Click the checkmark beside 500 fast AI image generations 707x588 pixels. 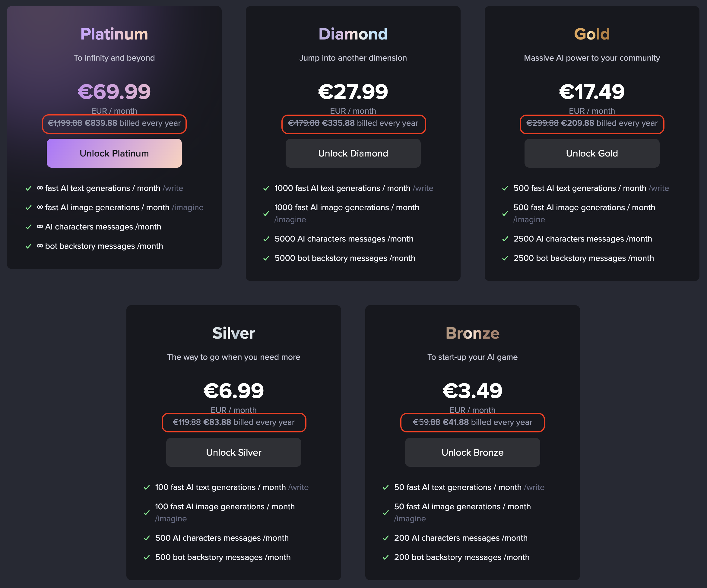505,213
